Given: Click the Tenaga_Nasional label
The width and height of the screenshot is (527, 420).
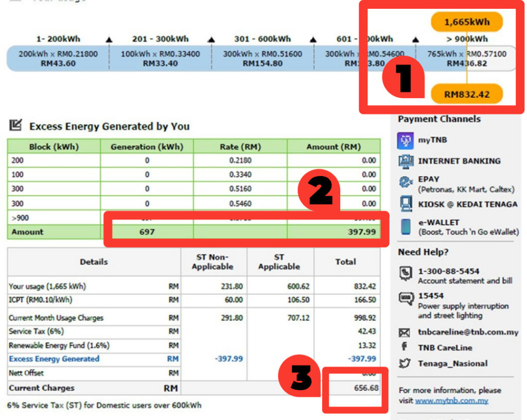Looking at the screenshot, I should click(453, 363).
